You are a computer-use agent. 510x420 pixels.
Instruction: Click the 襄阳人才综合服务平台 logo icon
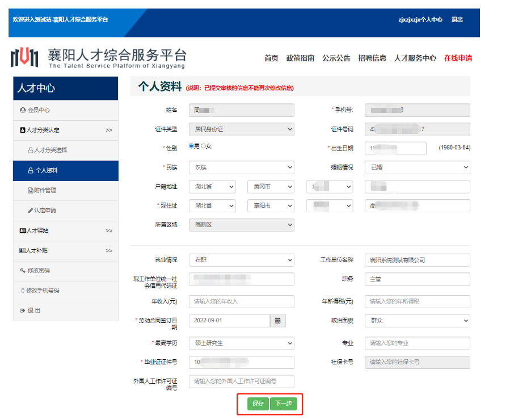click(25, 57)
